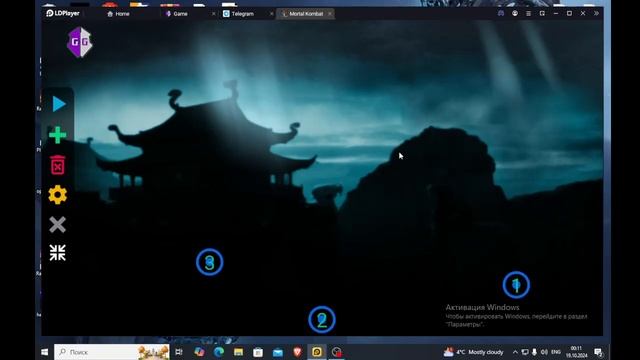This screenshot has width=640, height=360.
Task: Open network status tray icon
Action: (x=525, y=352)
